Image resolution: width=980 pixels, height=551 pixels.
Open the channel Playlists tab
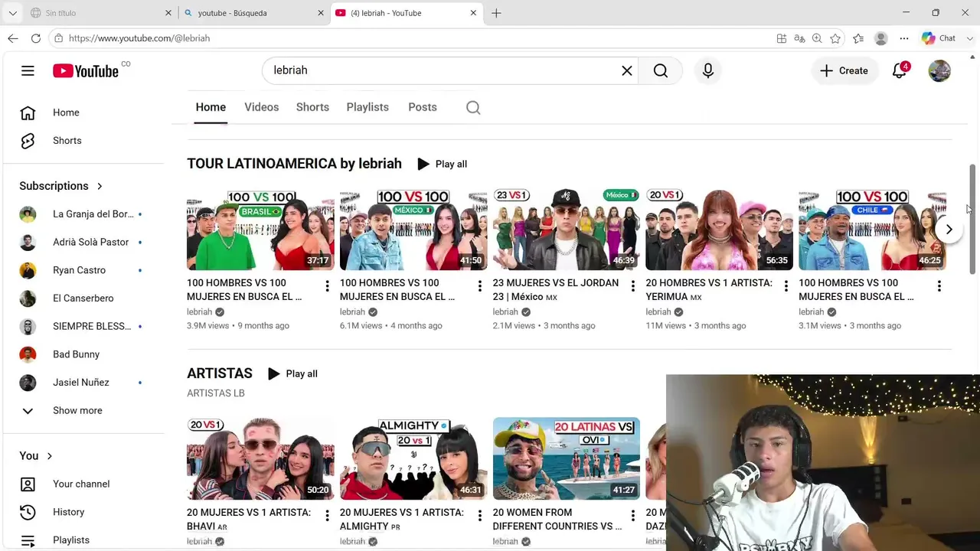[367, 107]
